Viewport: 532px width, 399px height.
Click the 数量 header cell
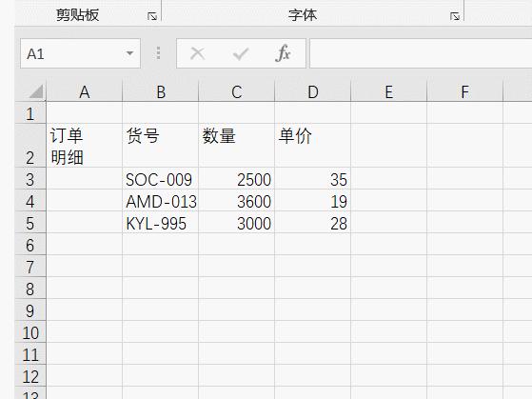coord(236,146)
